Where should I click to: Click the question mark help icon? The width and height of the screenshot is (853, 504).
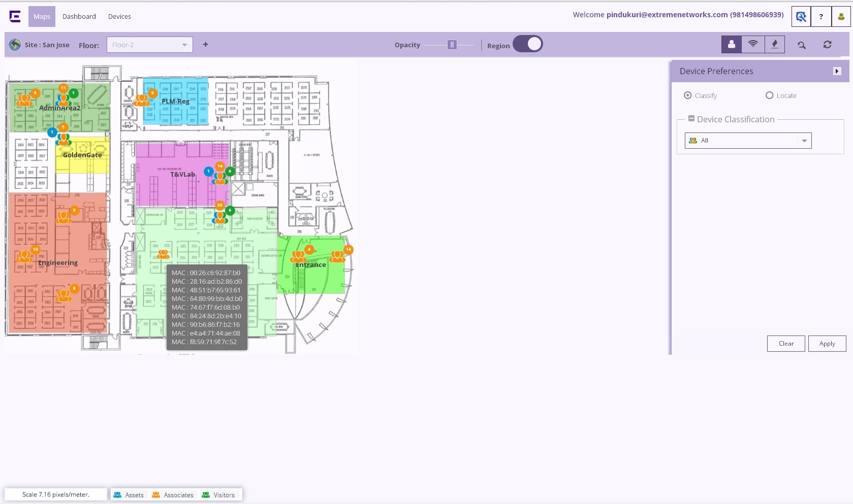click(821, 17)
